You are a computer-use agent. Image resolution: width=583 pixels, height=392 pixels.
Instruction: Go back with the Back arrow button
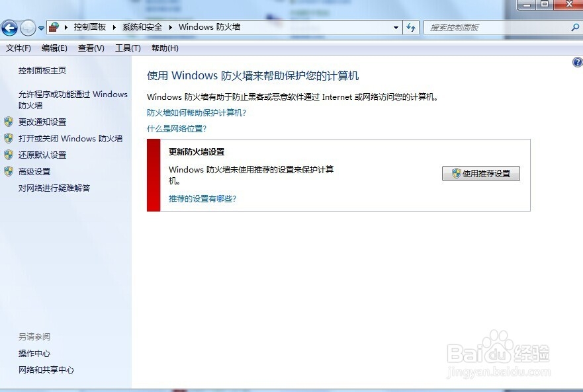(9, 28)
